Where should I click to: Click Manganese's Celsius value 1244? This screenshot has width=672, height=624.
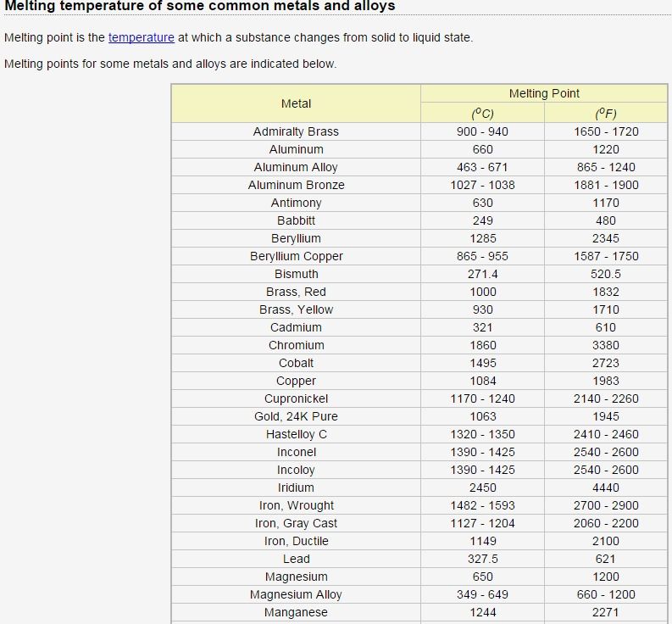(x=482, y=612)
